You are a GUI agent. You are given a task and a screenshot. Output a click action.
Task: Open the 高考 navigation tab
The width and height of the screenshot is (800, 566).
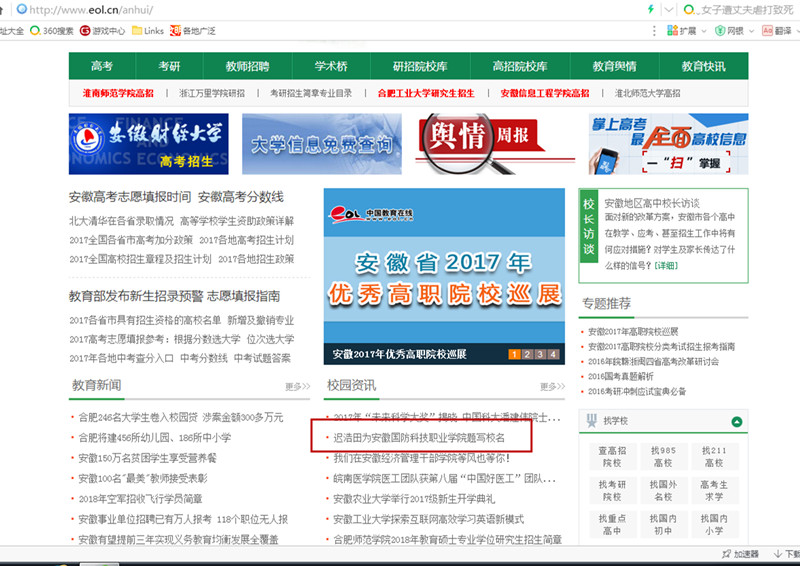click(102, 66)
